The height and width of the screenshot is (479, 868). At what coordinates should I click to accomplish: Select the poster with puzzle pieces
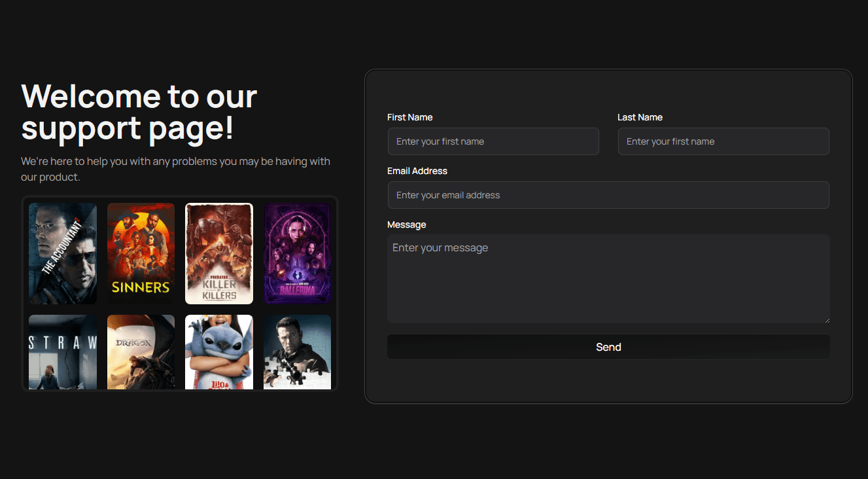coord(297,352)
